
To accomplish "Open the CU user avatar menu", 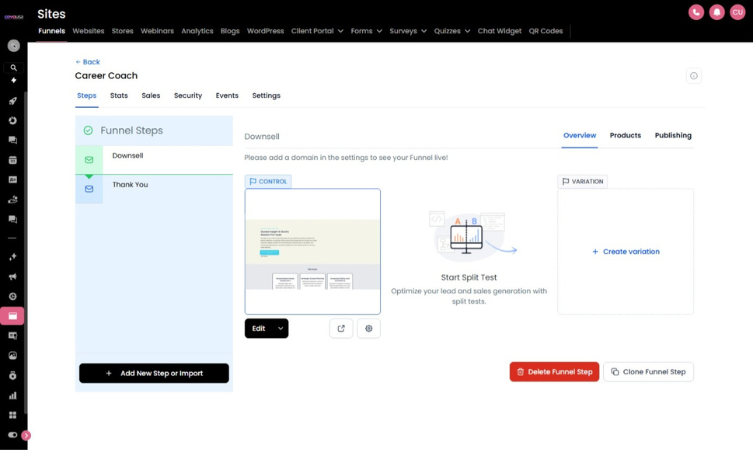I will point(737,12).
